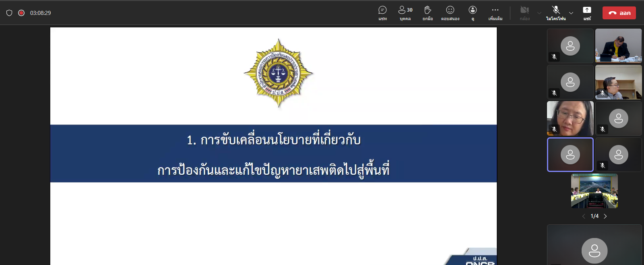Open the More actions ellipsis menu

[495, 12]
